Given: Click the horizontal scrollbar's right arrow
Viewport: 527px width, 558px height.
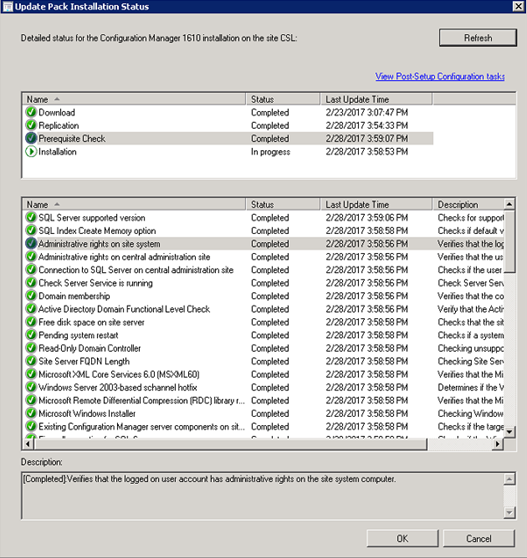Looking at the screenshot, I should pos(497,444).
